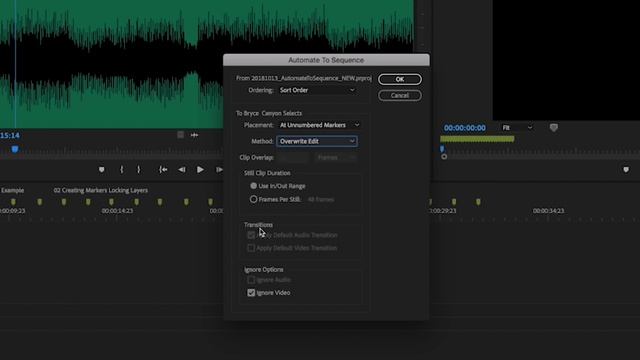Click the blue Source monitor playhead handle
The height and width of the screenshot is (360, 640).
coord(15,149)
